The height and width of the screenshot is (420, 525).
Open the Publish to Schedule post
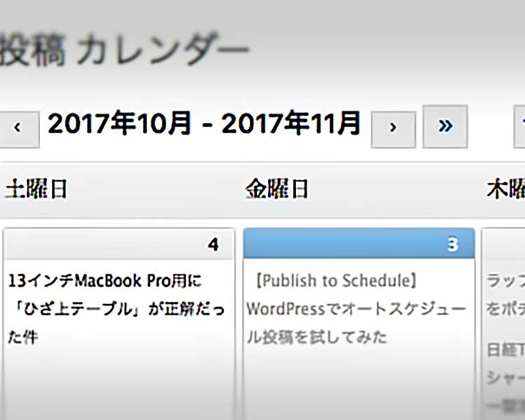356,309
